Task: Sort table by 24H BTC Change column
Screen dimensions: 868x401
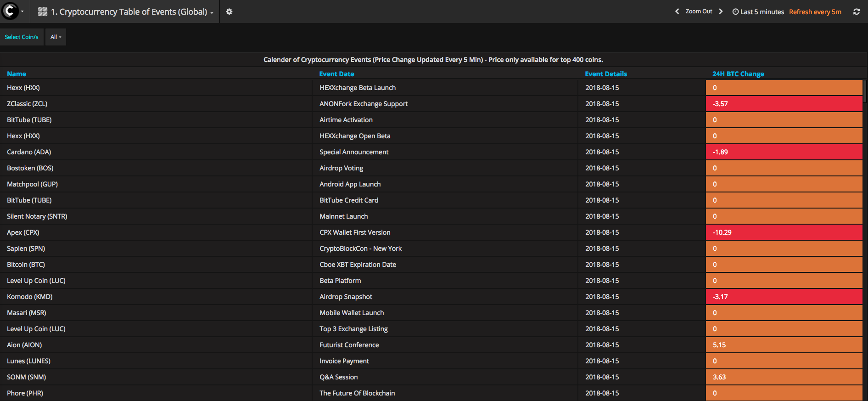Action: 738,73
